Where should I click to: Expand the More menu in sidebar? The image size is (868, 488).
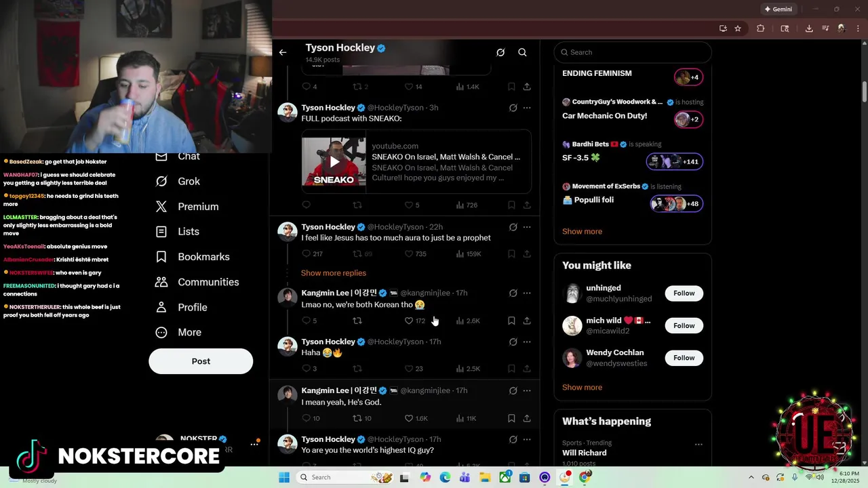pos(178,332)
